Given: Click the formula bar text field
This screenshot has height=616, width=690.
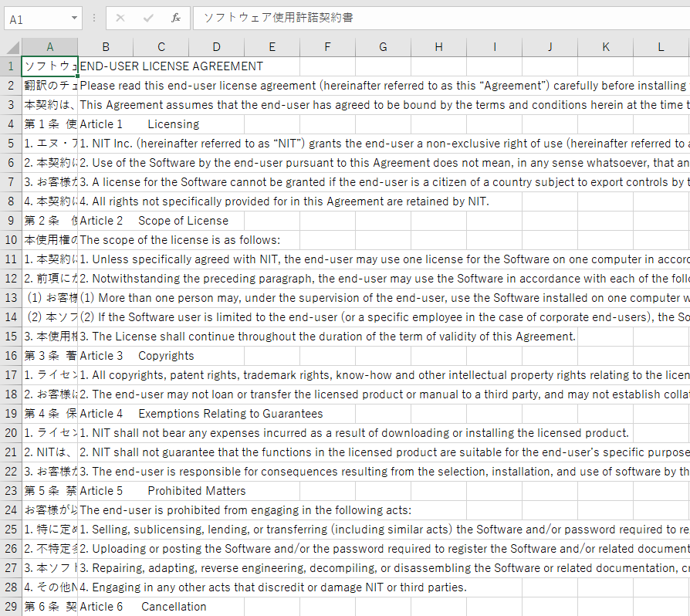Looking at the screenshot, I should point(440,18).
